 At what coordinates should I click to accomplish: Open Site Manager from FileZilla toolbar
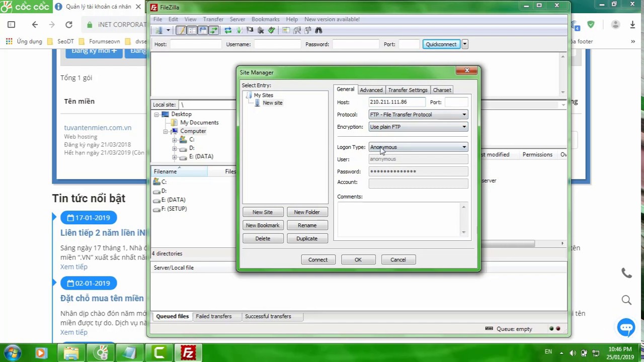pos(159,31)
